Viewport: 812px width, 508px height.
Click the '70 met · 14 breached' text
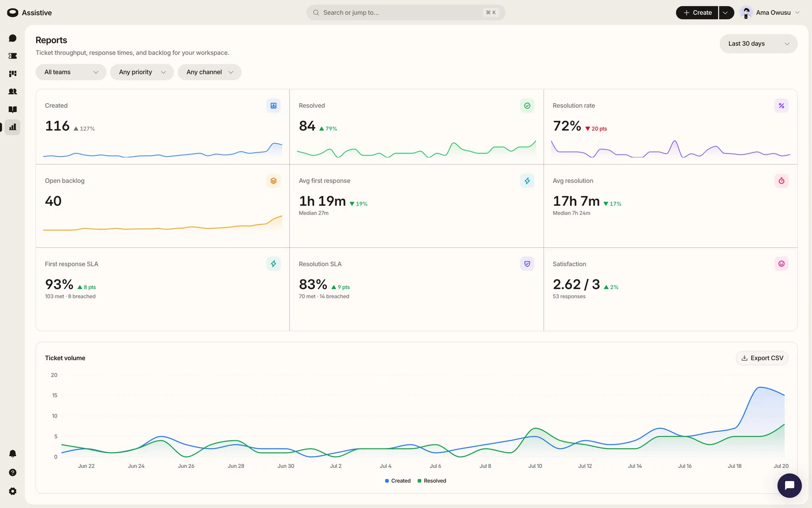click(324, 297)
